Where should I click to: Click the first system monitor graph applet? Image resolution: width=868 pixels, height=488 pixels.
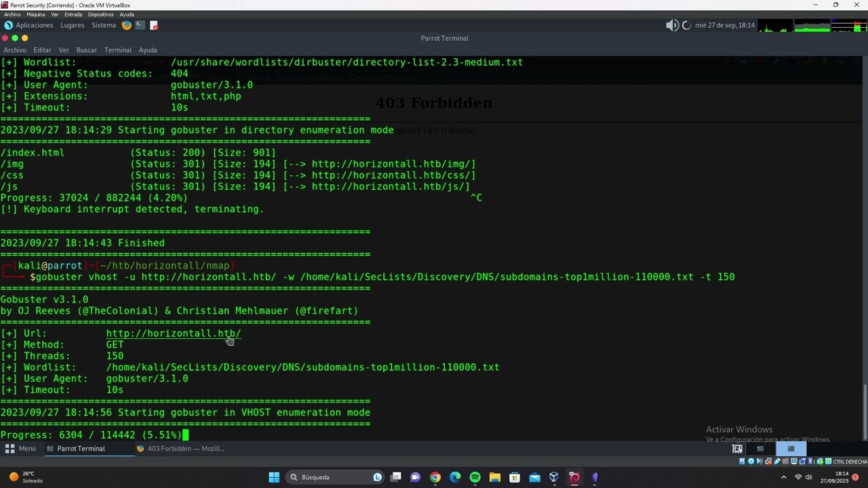776,26
